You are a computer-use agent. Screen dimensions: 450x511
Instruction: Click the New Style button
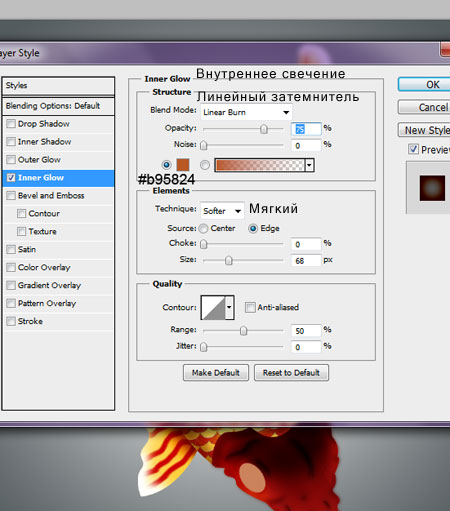424,130
